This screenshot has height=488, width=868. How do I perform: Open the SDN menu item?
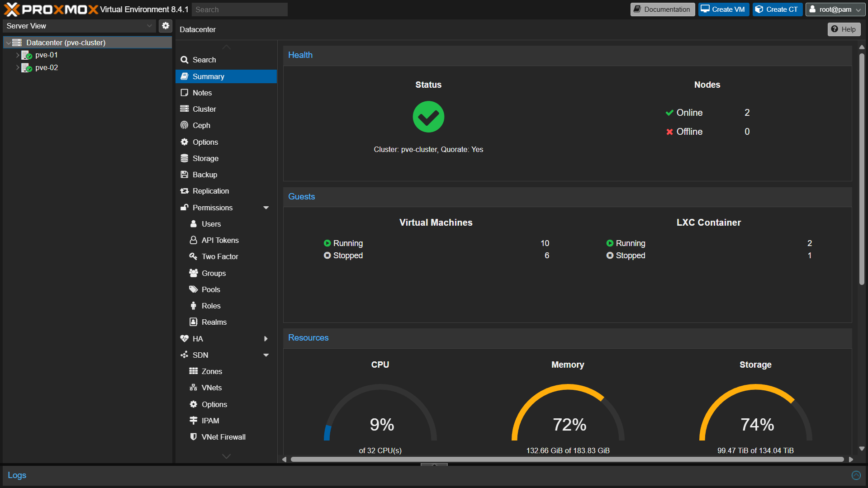point(226,355)
